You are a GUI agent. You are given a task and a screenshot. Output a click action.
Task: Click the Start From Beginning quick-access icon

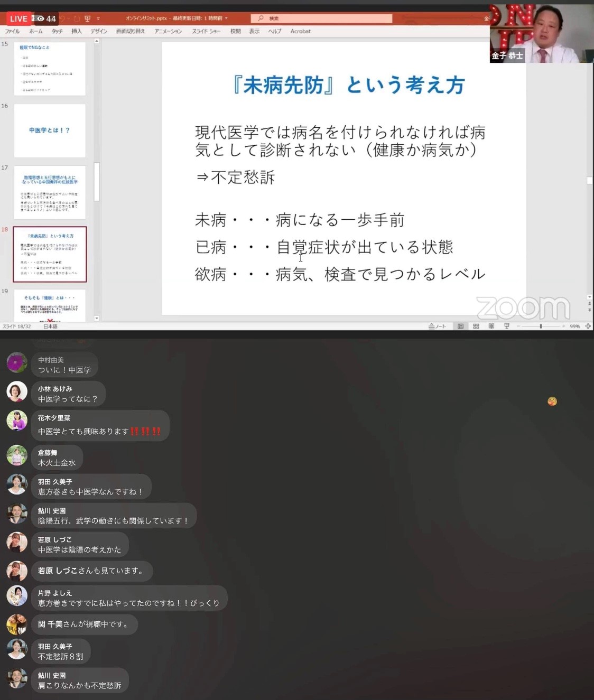coord(88,18)
